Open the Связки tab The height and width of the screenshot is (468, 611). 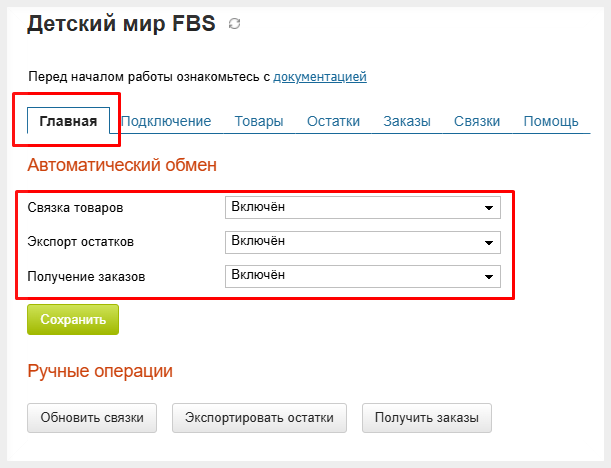[x=477, y=121]
